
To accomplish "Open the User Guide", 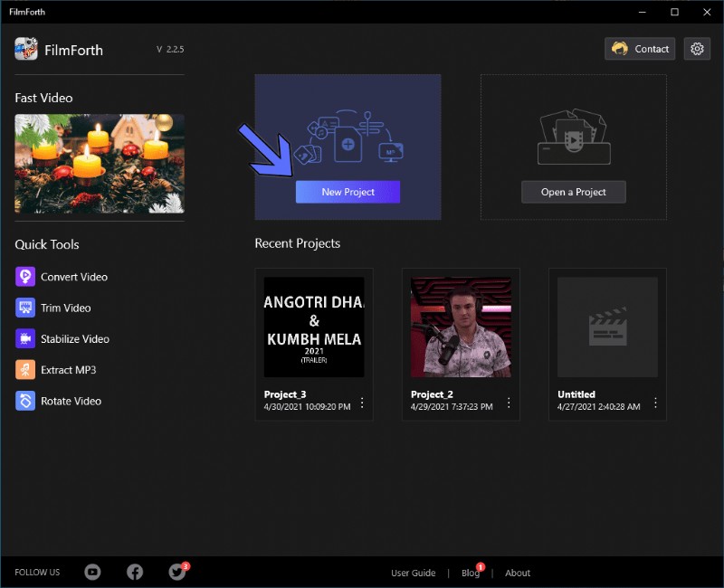I will (414, 573).
